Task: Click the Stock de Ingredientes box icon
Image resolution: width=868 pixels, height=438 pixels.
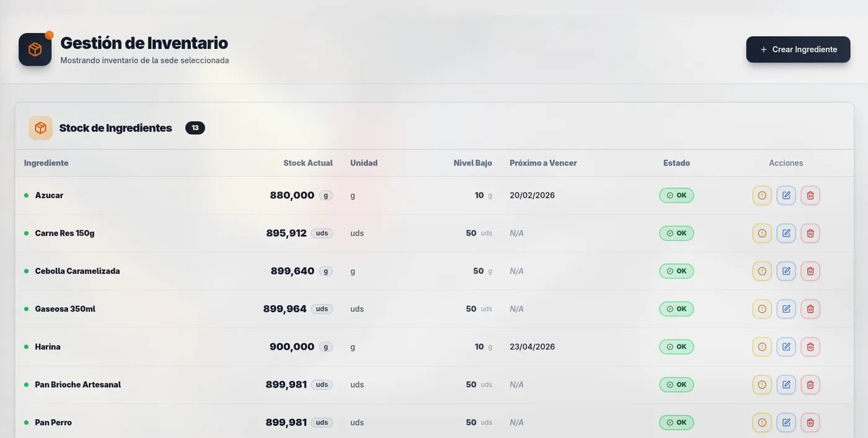Action: pyautogui.click(x=40, y=128)
